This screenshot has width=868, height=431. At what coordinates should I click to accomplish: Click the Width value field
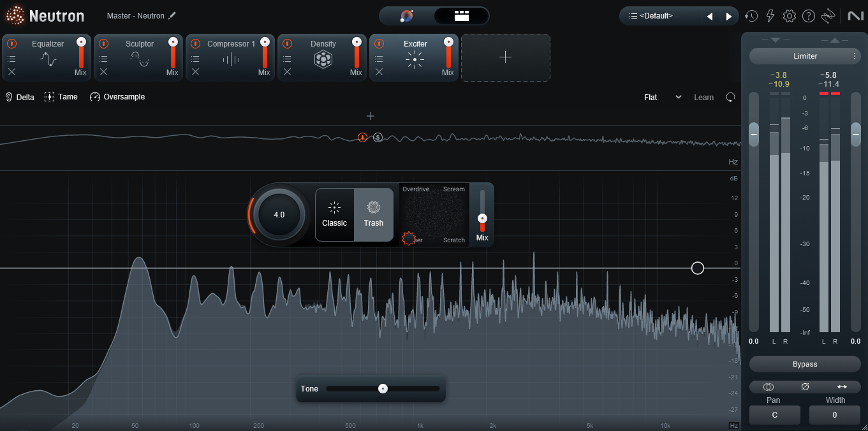pos(835,415)
